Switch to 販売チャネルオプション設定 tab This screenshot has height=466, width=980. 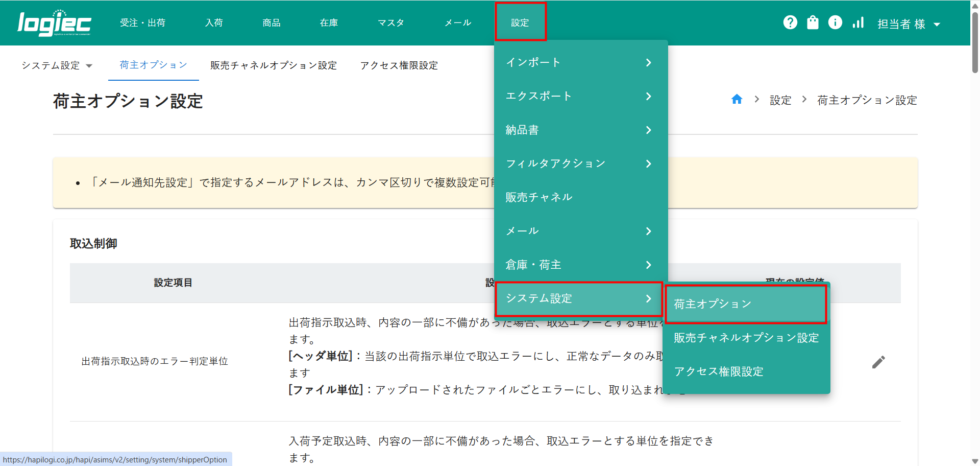pos(274,65)
